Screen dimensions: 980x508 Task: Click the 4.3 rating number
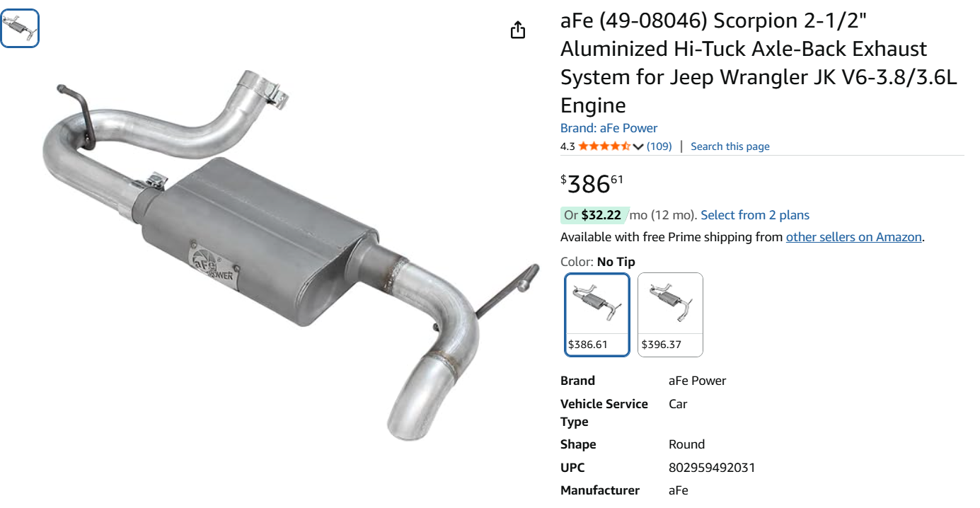tap(567, 146)
